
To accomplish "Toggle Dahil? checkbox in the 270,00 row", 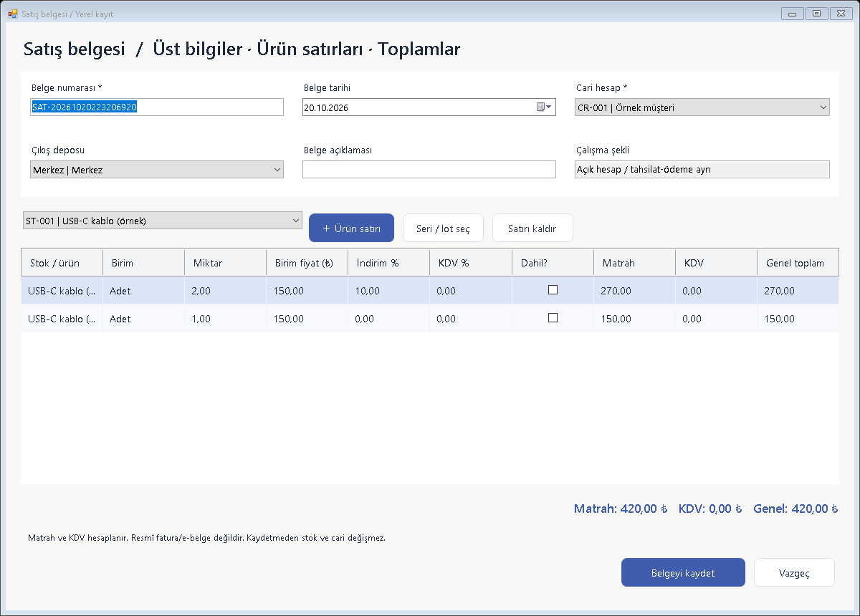I will point(553,290).
